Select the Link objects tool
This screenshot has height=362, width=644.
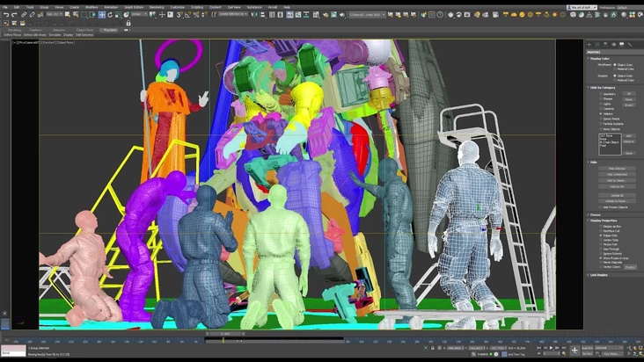(x=24, y=15)
